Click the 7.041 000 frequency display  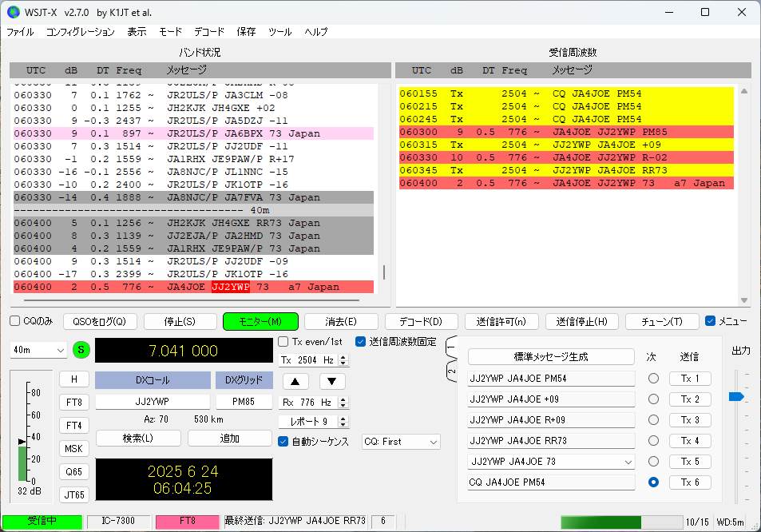pos(184,351)
